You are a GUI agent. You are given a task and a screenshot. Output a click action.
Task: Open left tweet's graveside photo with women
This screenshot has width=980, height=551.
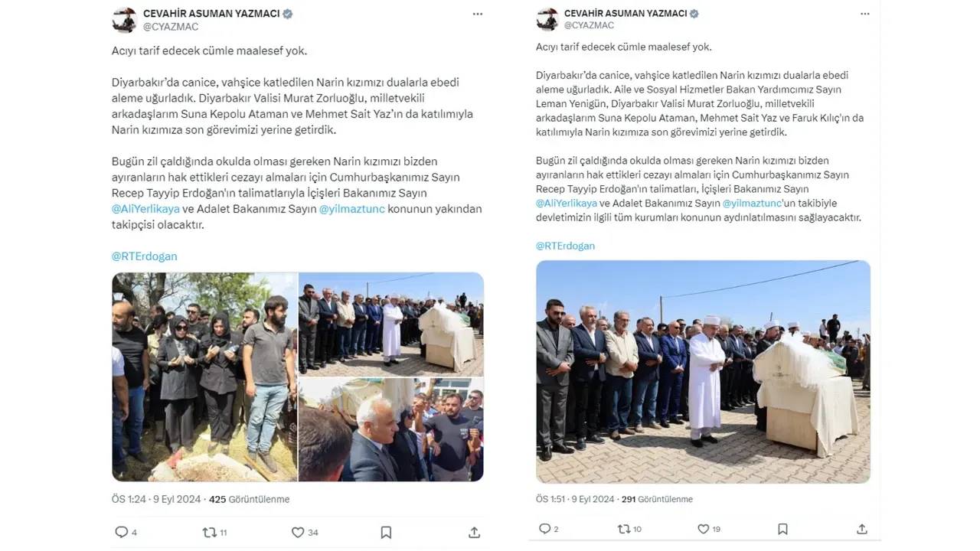(x=204, y=377)
